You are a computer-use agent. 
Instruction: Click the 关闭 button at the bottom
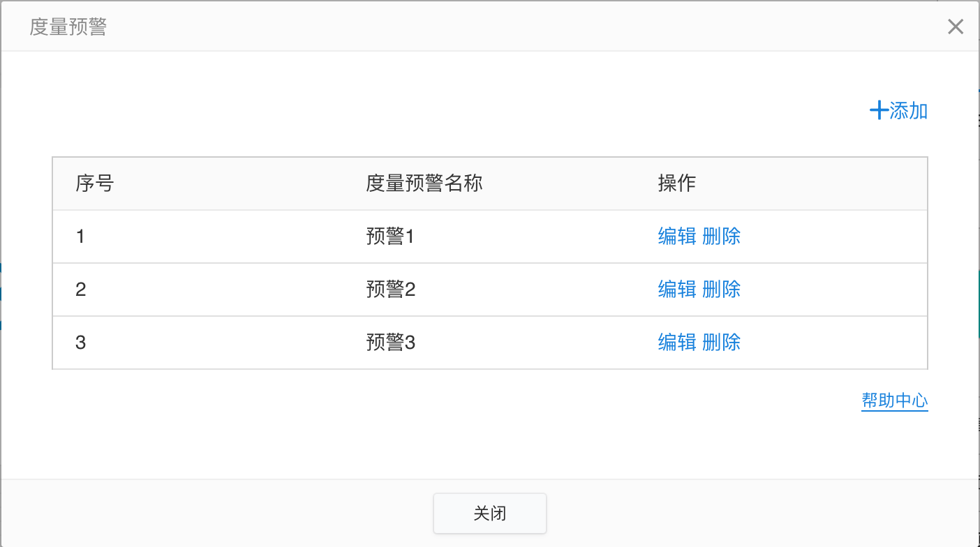tap(490, 514)
